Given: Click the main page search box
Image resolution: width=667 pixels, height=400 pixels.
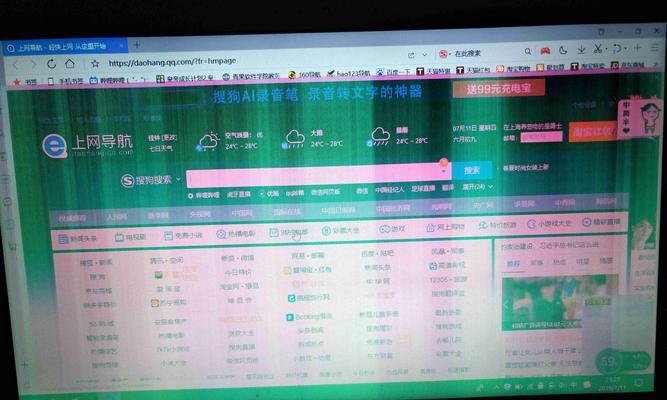Looking at the screenshot, I should (317, 175).
